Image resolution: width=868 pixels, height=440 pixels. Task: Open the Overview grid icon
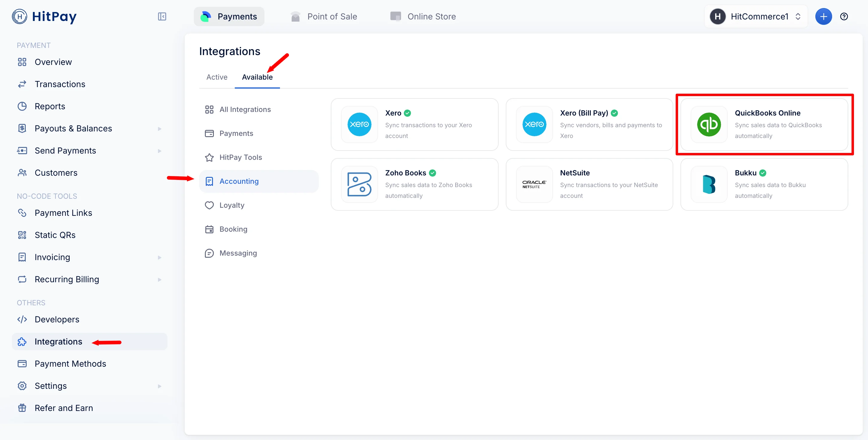point(22,62)
